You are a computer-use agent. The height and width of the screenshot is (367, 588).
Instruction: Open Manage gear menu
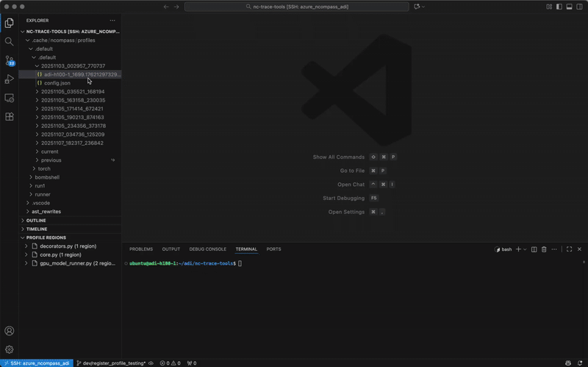[9, 349]
